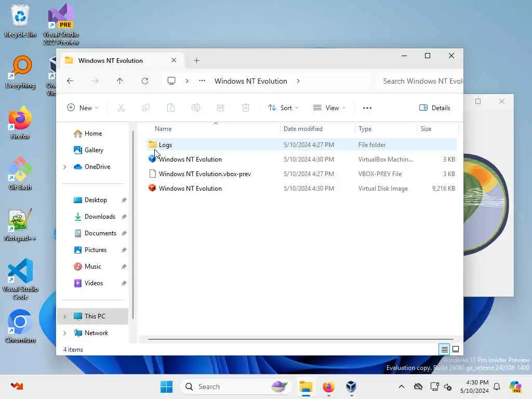This screenshot has height=399, width=532.
Task: Open the Recycle Bin desktop icon
Action: coord(20,21)
